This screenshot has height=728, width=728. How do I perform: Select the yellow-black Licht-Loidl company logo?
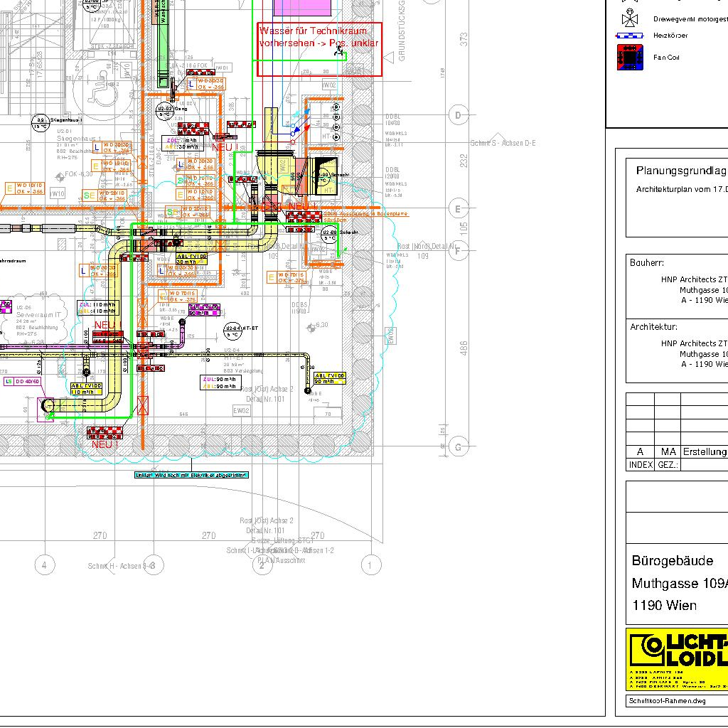[677, 659]
